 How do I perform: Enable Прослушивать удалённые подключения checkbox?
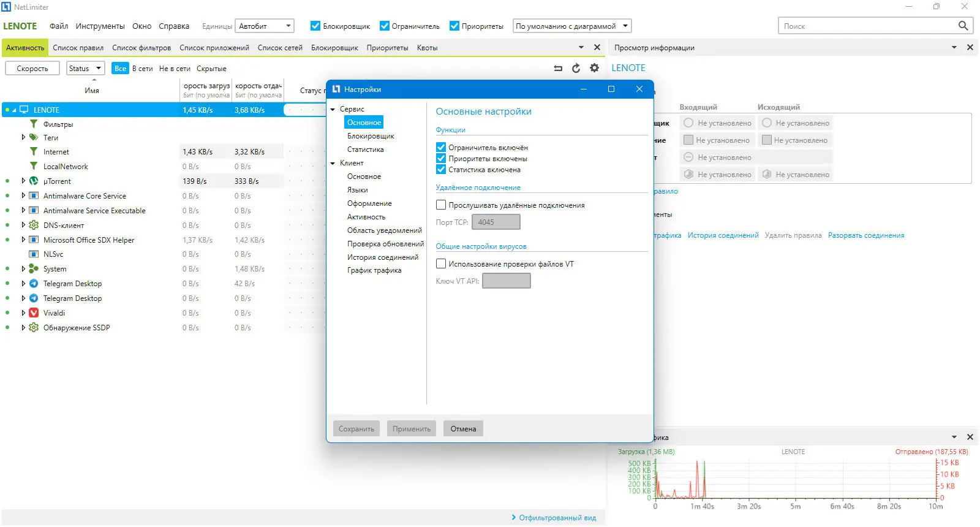coord(441,205)
